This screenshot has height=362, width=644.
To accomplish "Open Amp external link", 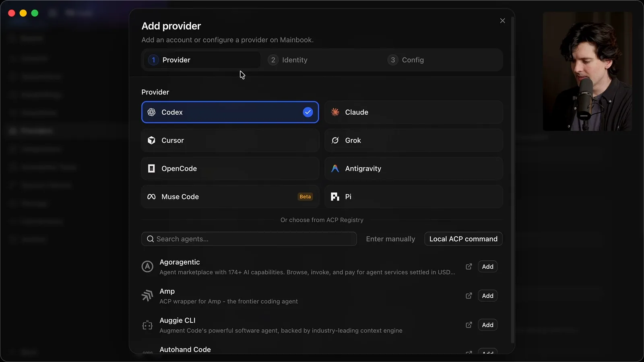I will (469, 296).
